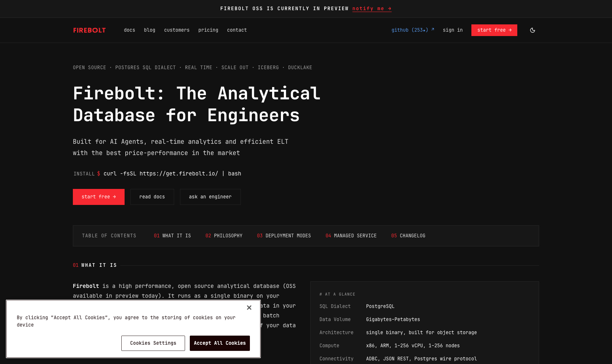The image size is (612, 364).
Task: Click the '# AT A GLANCE' label
Action: 337,294
